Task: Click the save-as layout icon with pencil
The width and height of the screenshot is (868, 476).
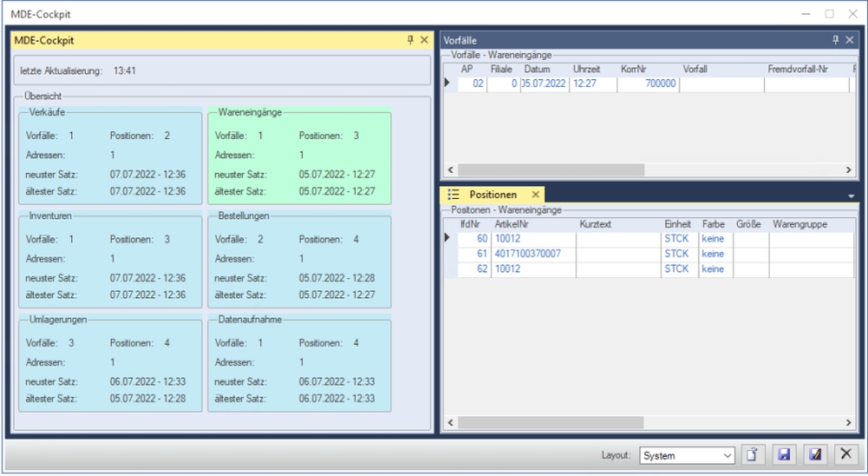Action: (x=815, y=455)
